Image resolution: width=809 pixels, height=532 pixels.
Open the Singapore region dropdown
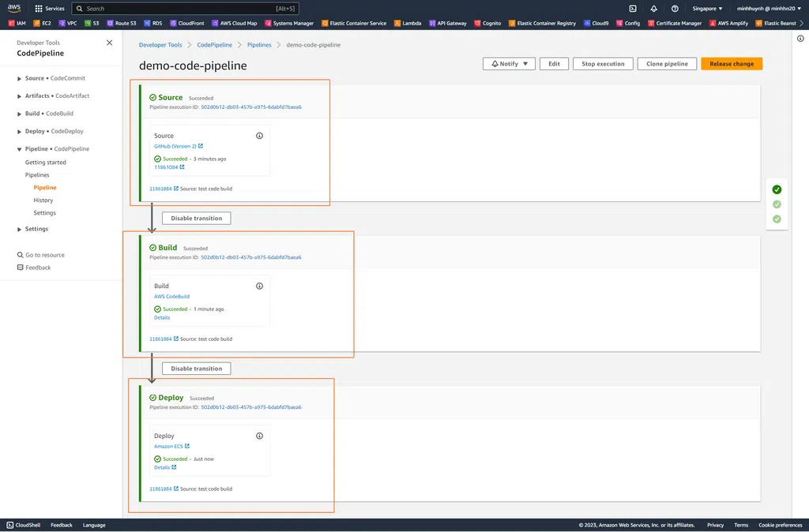[x=707, y=8]
